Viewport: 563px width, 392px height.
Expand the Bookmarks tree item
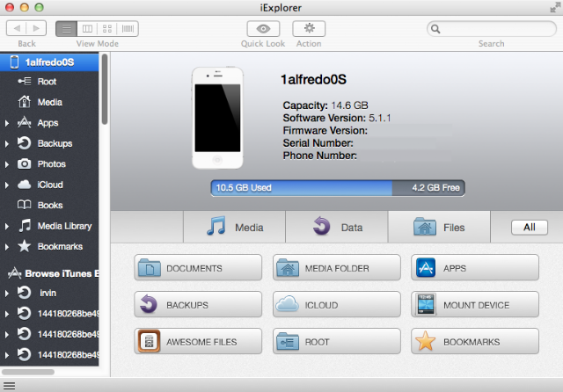(x=7, y=247)
